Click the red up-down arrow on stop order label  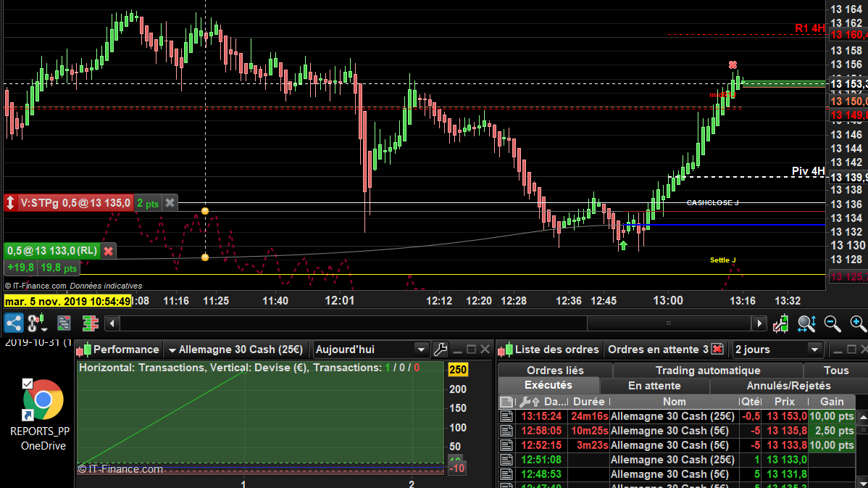click(x=10, y=203)
